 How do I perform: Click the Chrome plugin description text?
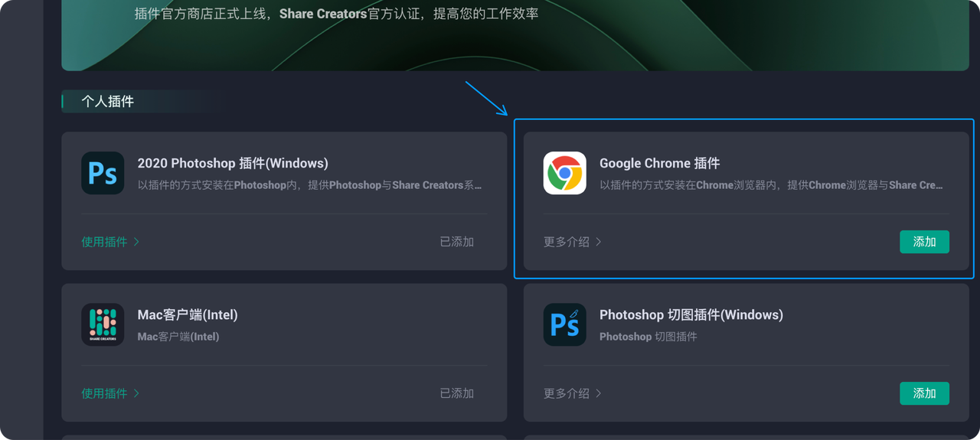click(x=772, y=185)
